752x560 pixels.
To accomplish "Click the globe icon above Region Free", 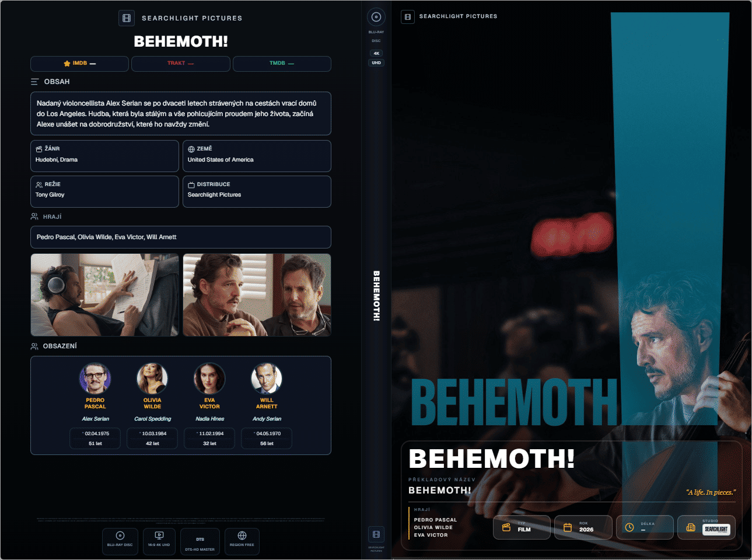I will tap(242, 535).
